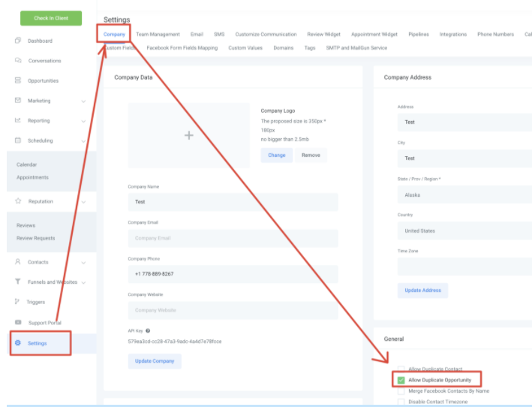Click the Support Portal icon
This screenshot has width=532, height=407.
pyautogui.click(x=18, y=322)
